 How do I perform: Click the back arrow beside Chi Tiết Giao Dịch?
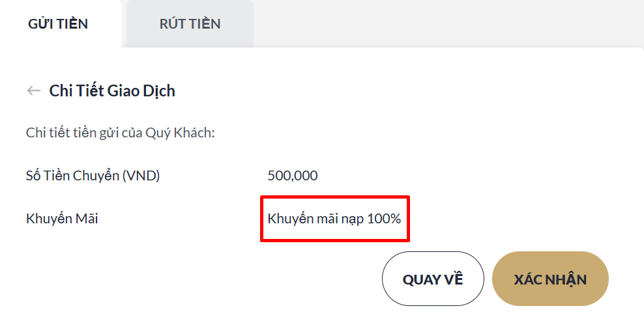pyautogui.click(x=33, y=90)
